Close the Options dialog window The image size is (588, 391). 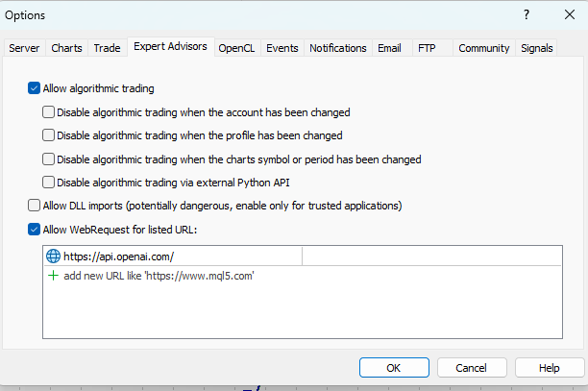click(x=569, y=15)
